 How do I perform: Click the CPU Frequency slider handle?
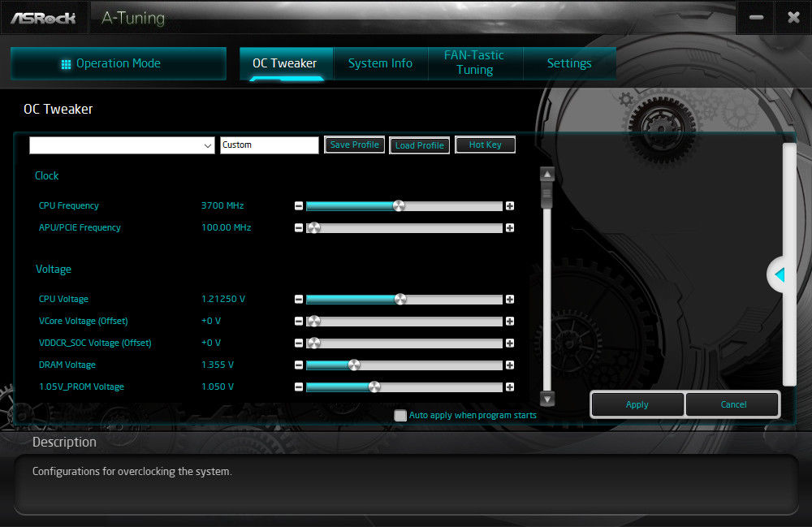(x=399, y=206)
